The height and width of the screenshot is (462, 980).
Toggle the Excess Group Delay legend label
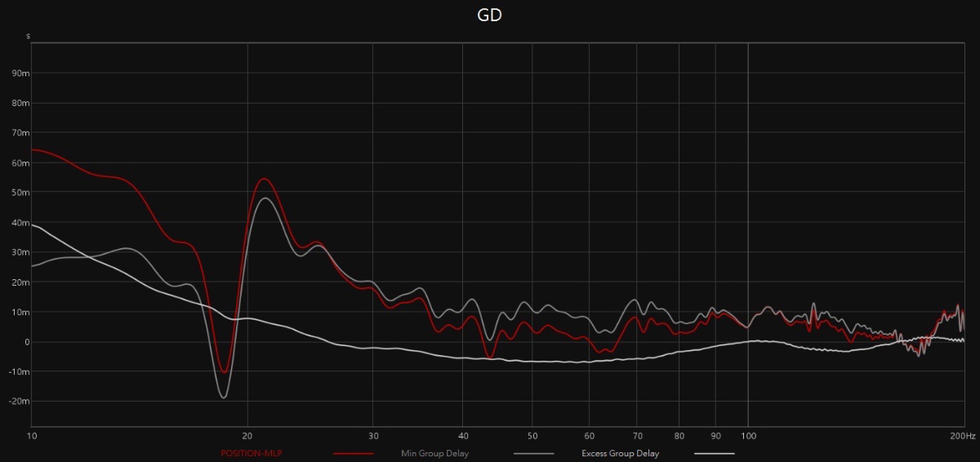point(620,454)
